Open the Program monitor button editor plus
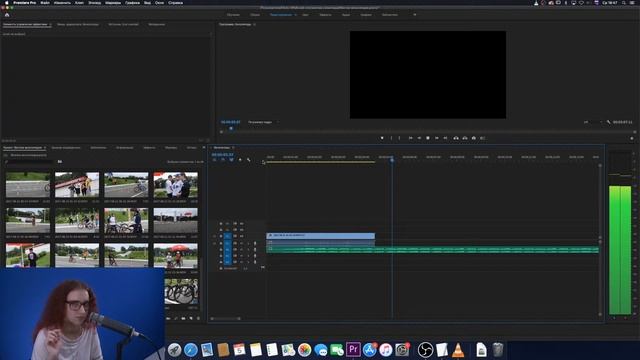Viewport: 640px width, 360px height. (632, 138)
